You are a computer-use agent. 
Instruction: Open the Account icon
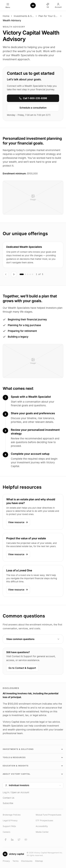pos(58,5)
